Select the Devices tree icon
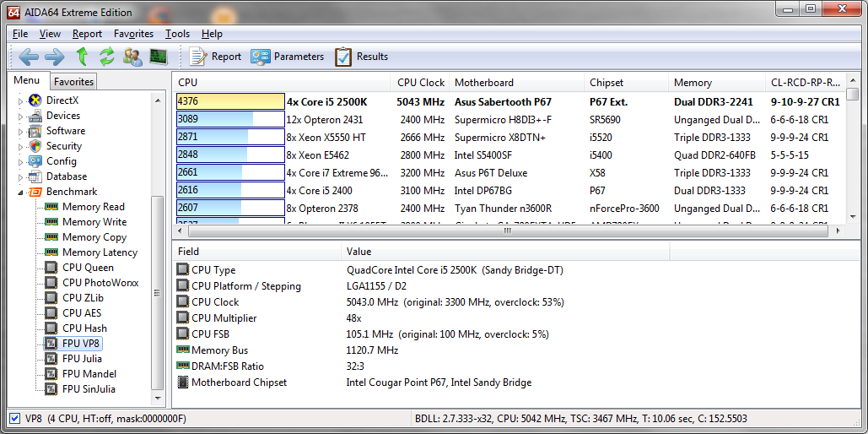Image resolution: width=868 pixels, height=434 pixels. coord(35,116)
